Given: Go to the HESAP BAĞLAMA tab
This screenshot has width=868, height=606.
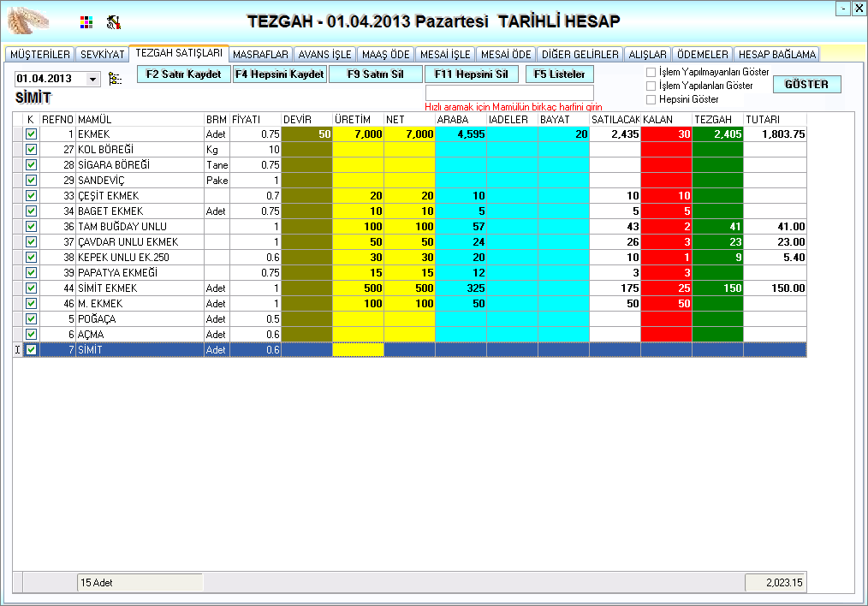Looking at the screenshot, I should (x=776, y=54).
